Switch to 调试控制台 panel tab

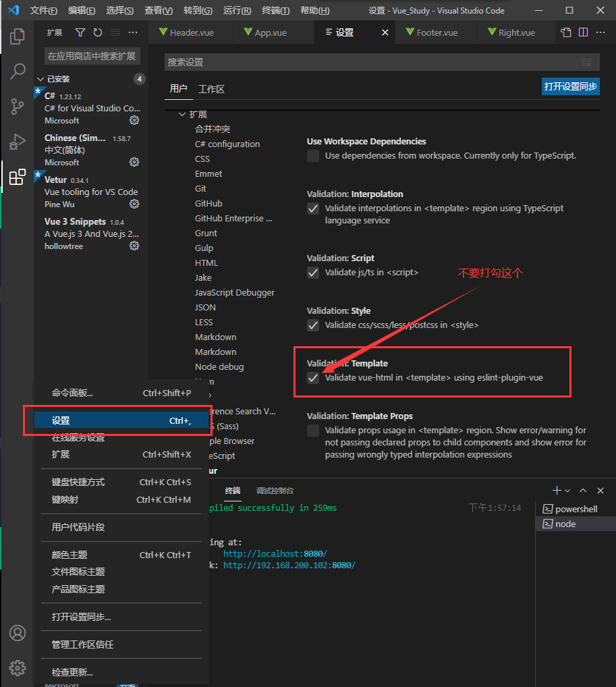tap(275, 491)
